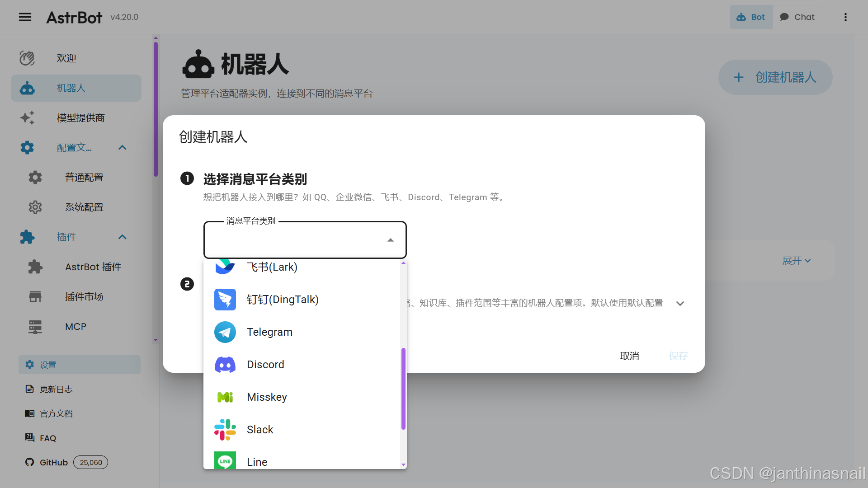Choose Discord as the message platform
The width and height of the screenshot is (868, 488).
pos(302,365)
